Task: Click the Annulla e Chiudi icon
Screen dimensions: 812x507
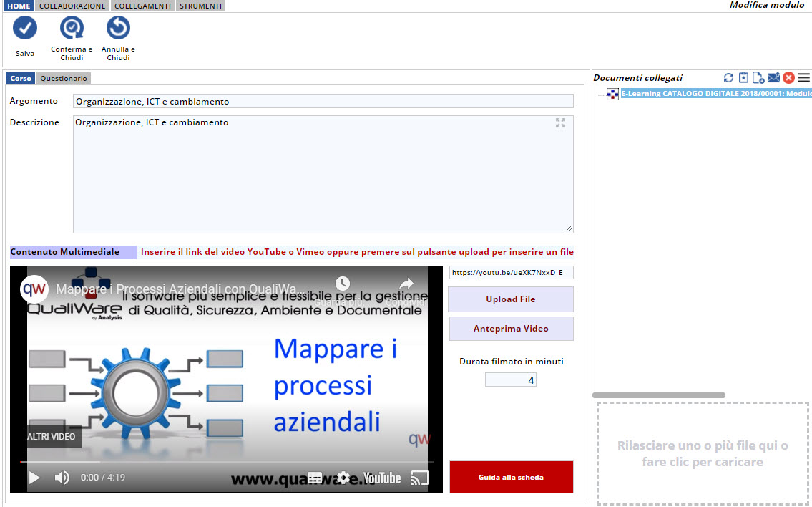Action: (x=118, y=29)
